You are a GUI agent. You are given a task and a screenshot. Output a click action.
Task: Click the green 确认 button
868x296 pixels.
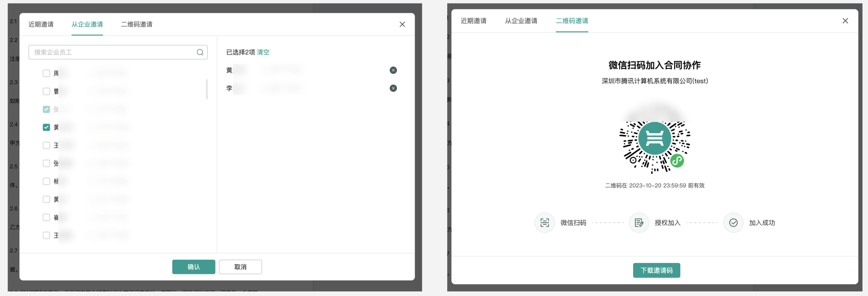[x=194, y=267]
